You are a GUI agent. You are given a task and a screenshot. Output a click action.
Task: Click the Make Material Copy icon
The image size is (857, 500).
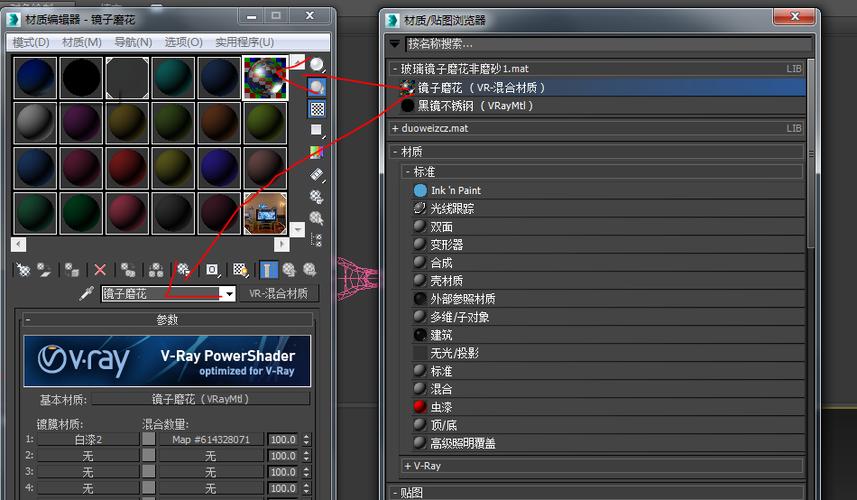pos(128,269)
